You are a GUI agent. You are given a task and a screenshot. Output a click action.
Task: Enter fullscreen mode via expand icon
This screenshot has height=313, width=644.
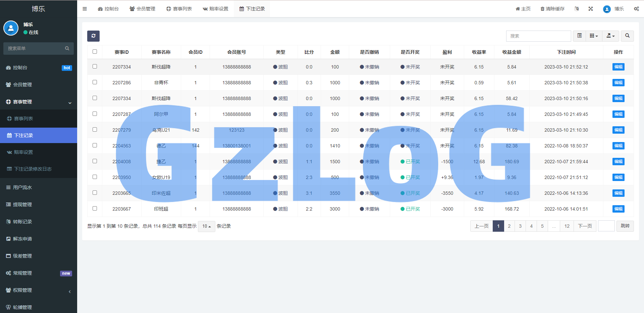[x=591, y=9]
